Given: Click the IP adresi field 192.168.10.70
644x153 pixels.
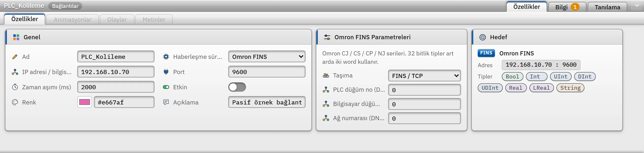Looking at the screenshot, I should [116, 72].
